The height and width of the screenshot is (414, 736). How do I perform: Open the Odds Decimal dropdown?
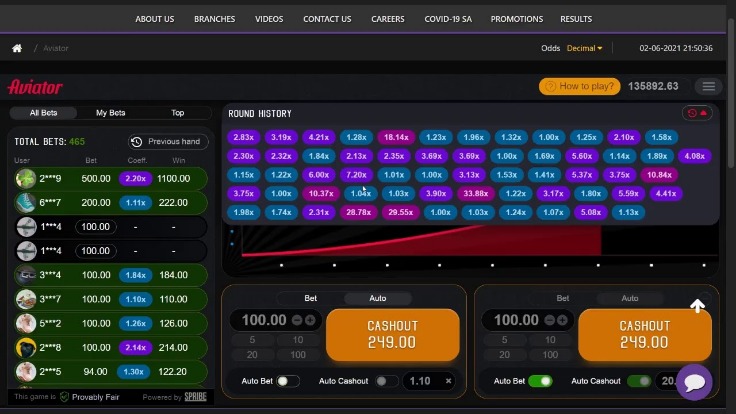[585, 48]
